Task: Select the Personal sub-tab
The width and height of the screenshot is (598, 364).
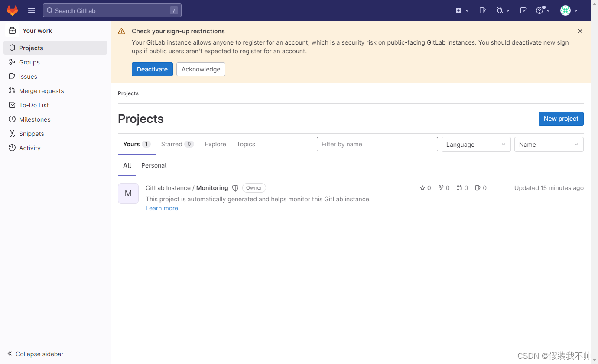Action: point(154,165)
